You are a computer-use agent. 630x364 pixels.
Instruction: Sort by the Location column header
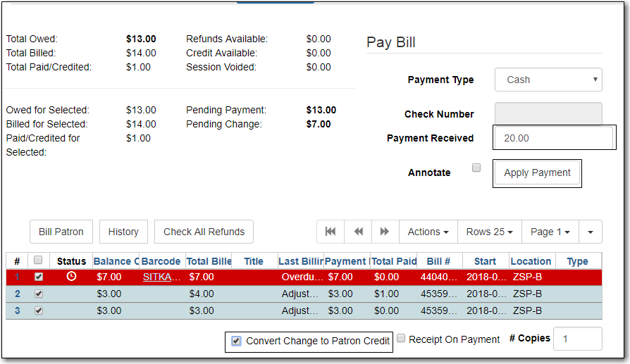click(531, 261)
